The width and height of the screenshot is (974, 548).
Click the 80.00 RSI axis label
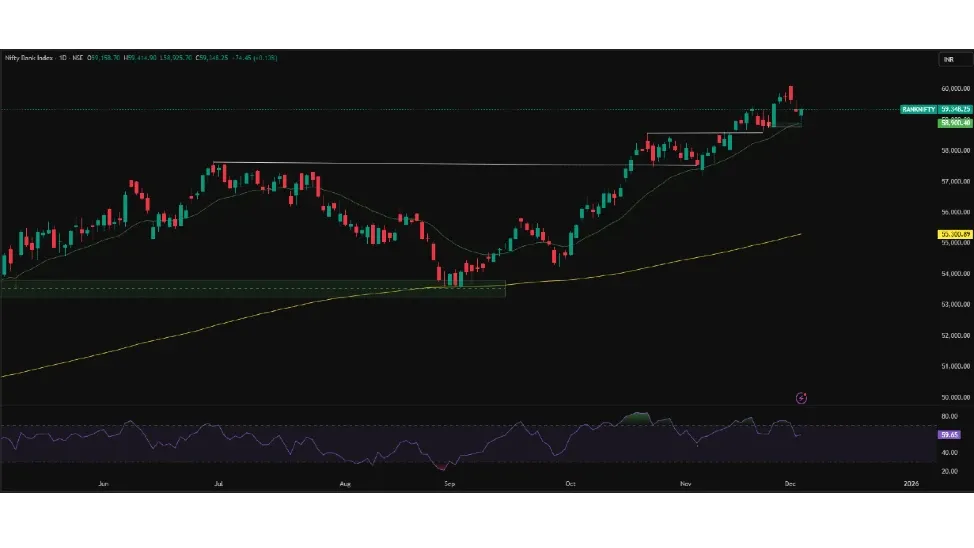(x=949, y=416)
